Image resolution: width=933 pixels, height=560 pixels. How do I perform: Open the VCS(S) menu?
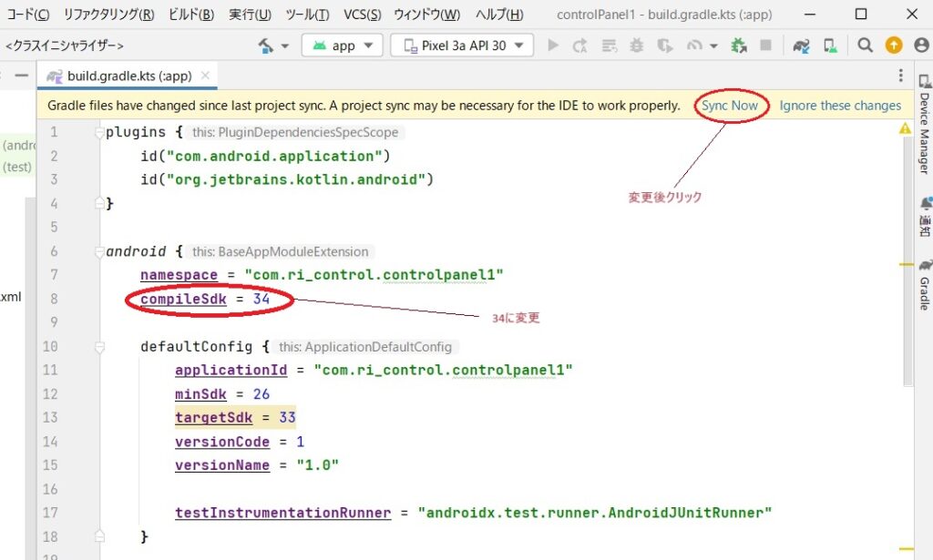click(362, 15)
